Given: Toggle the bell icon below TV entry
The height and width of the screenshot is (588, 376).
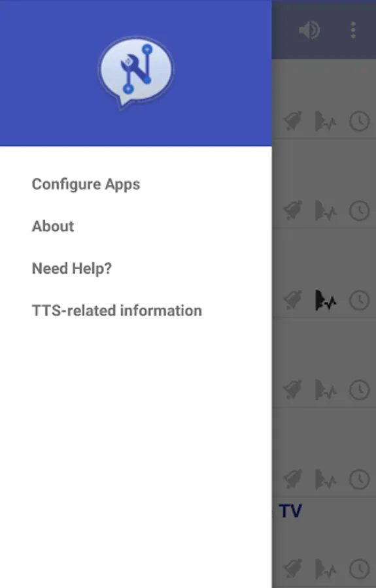Looking at the screenshot, I should pyautogui.click(x=293, y=569).
